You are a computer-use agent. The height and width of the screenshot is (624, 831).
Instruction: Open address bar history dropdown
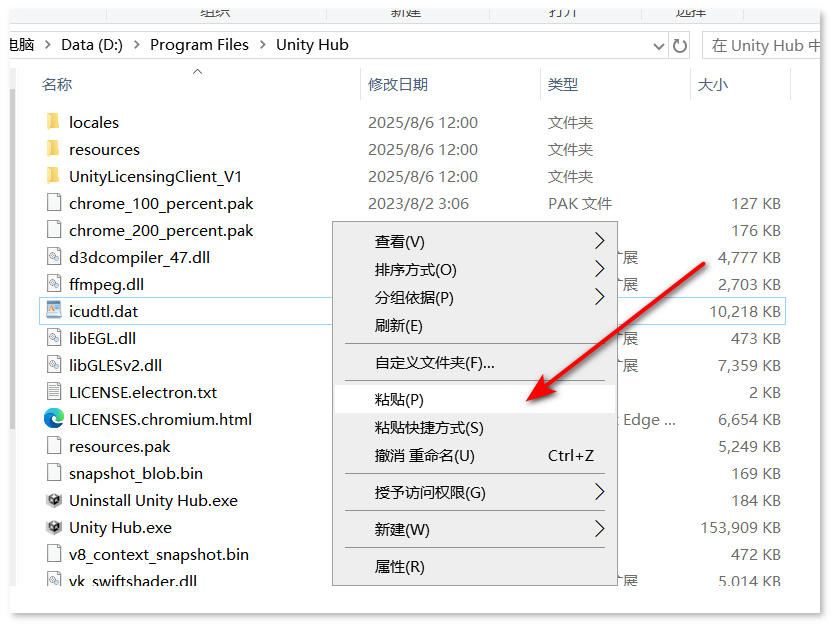point(659,47)
